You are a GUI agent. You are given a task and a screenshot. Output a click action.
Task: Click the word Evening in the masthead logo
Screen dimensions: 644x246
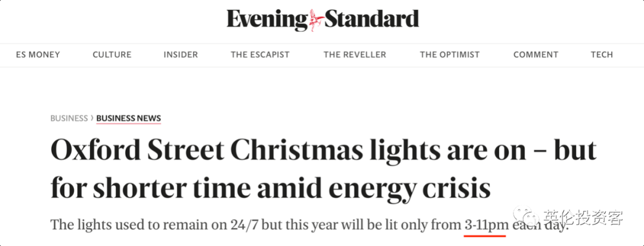[x=267, y=20]
